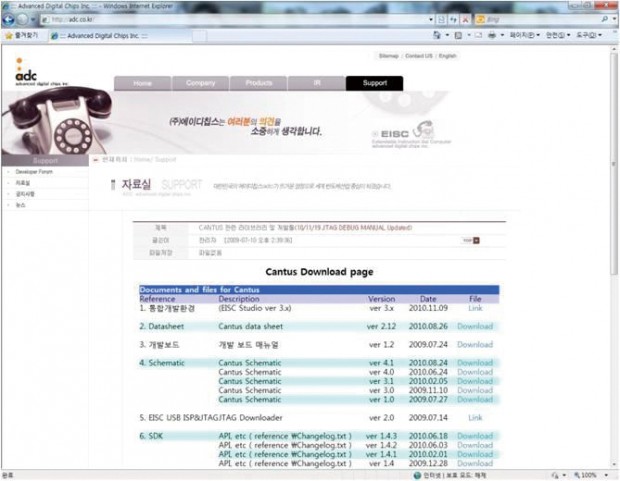
Task: Click the small TOP button in the post header
Action: pos(471,240)
